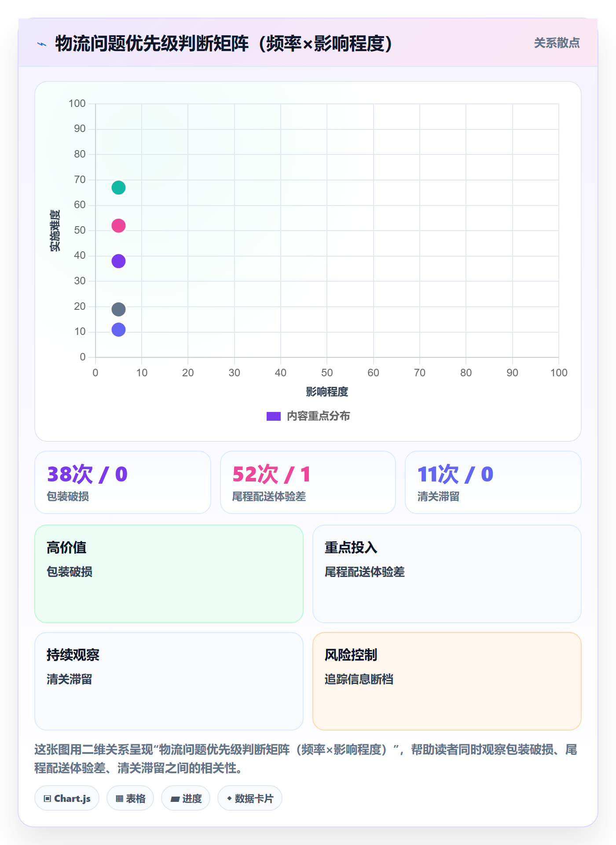Open the 11次 / 0 清关滞留 data card
Viewport: 616px width, 845px height.
pos(493,482)
